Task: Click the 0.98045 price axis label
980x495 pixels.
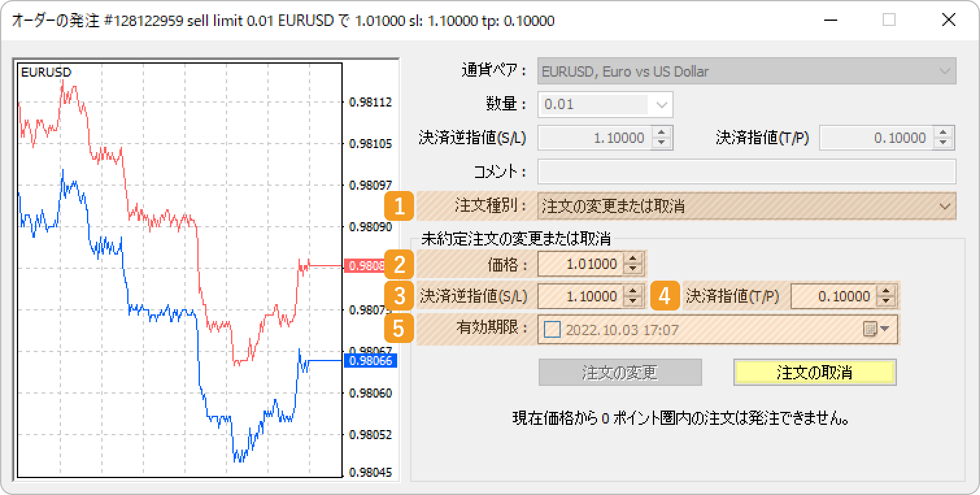Action: pyautogui.click(x=371, y=473)
